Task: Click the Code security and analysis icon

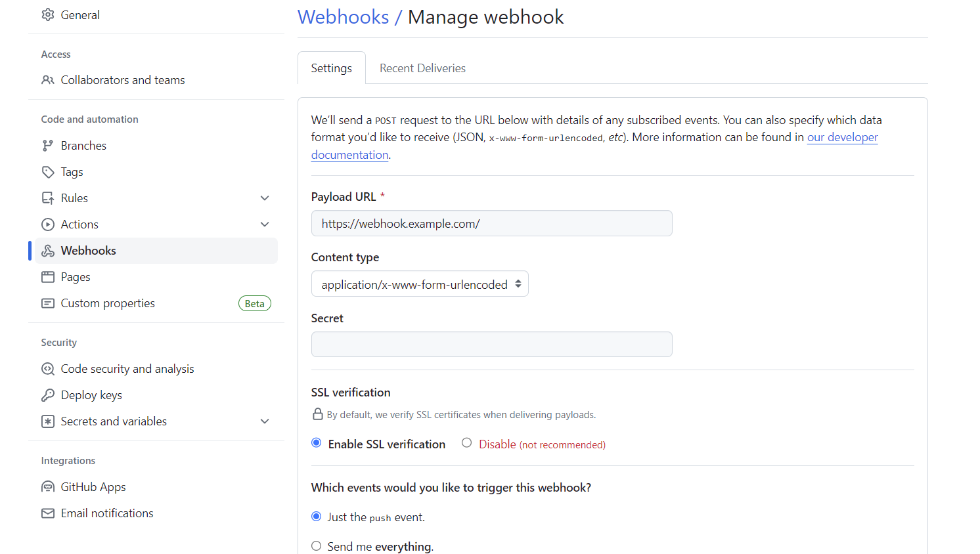Action: coord(48,369)
